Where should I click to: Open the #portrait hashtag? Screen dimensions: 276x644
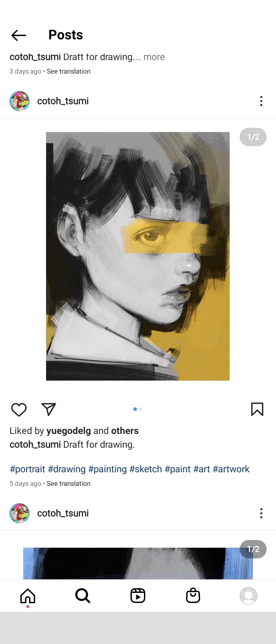point(27,469)
